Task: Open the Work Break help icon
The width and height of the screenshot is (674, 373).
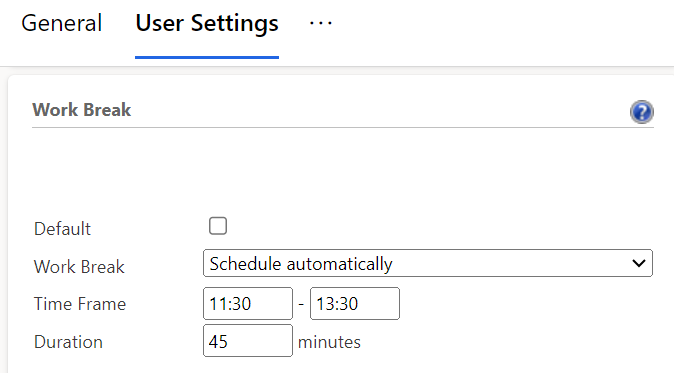Action: click(642, 112)
